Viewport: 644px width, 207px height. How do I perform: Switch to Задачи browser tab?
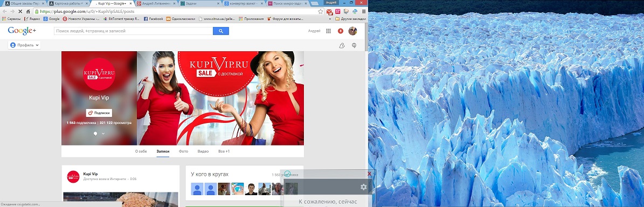[200, 3]
